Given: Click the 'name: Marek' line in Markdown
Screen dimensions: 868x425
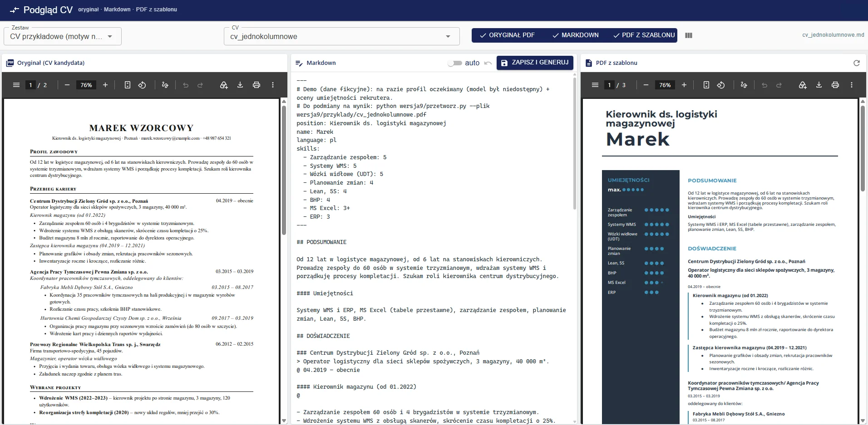Looking at the screenshot, I should (x=315, y=132).
